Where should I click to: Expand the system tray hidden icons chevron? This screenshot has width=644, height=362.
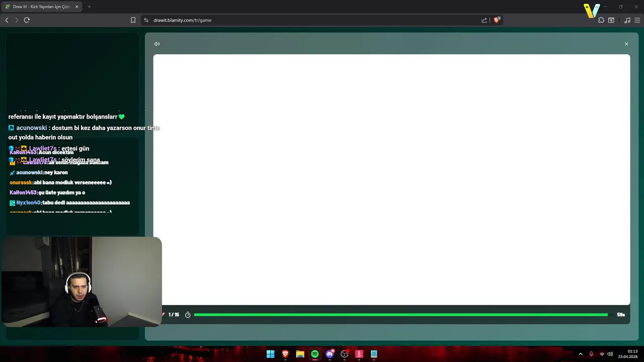click(x=581, y=354)
